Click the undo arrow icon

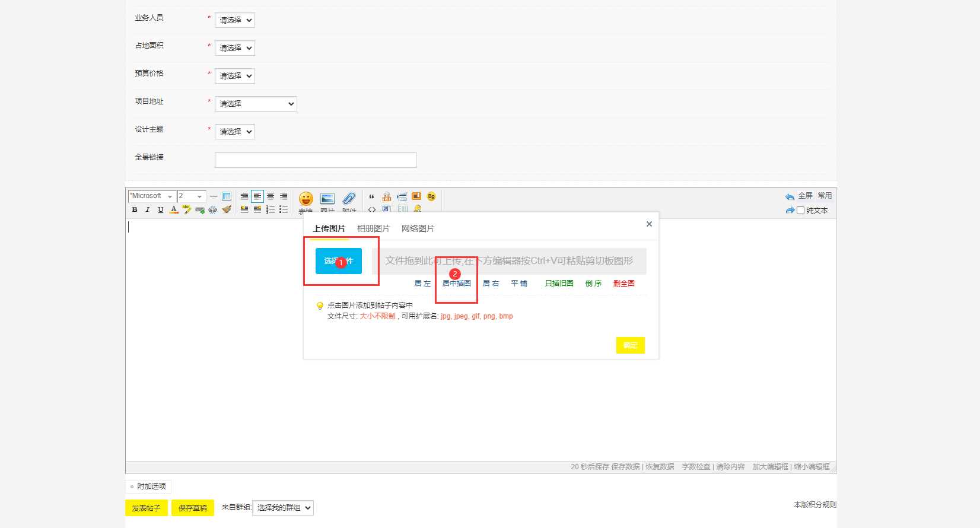coord(790,197)
